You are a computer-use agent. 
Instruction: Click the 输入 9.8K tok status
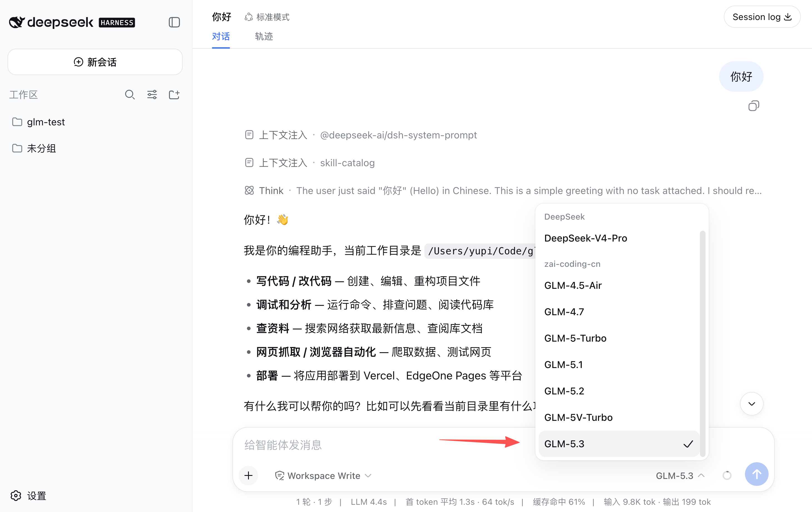[x=630, y=502]
